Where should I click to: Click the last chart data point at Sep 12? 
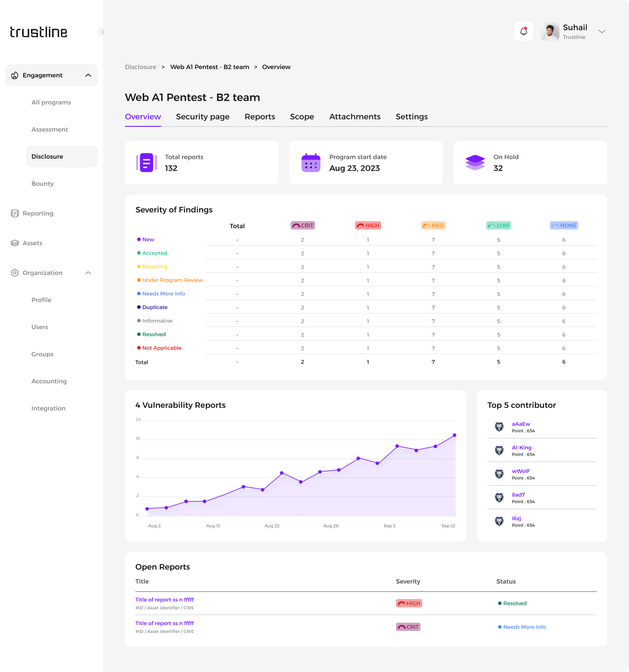point(454,435)
